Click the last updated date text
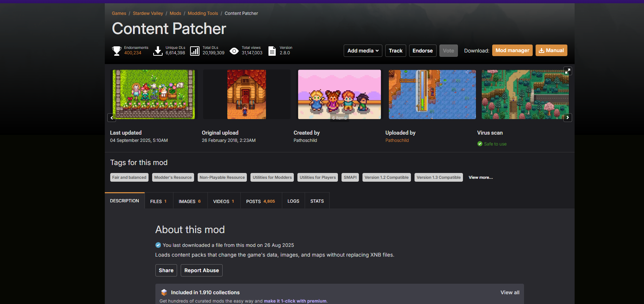Image resolution: width=644 pixels, height=304 pixels. pos(139,140)
